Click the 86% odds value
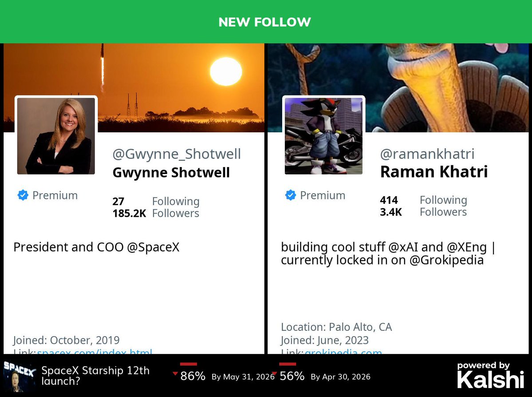Image resolution: width=532 pixels, height=397 pixels. point(193,376)
